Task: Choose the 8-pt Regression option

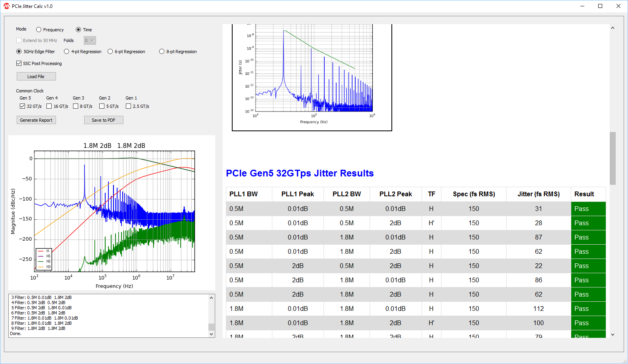Action: [162, 52]
